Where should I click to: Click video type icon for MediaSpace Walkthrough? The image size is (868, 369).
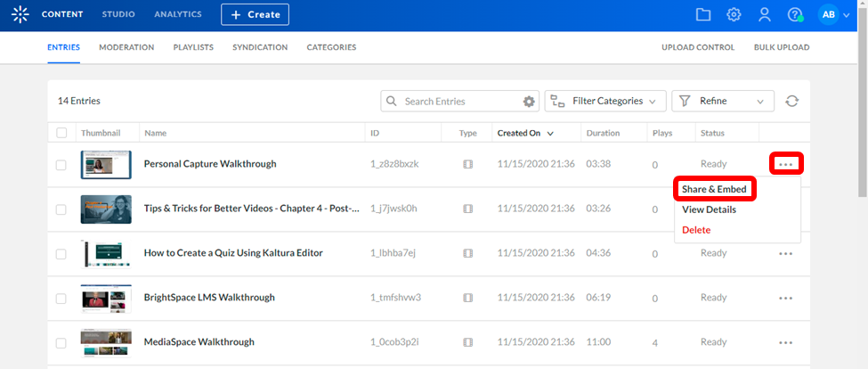[467, 342]
